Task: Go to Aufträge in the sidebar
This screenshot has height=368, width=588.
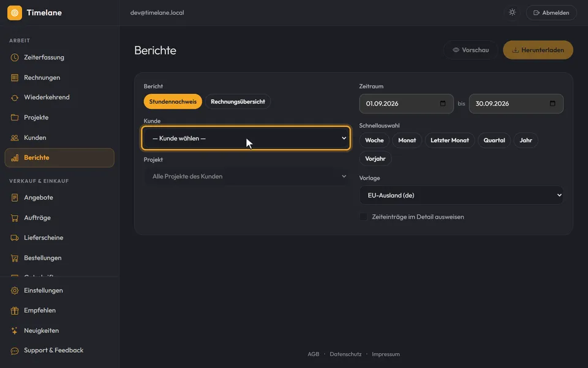Action: pyautogui.click(x=59, y=218)
